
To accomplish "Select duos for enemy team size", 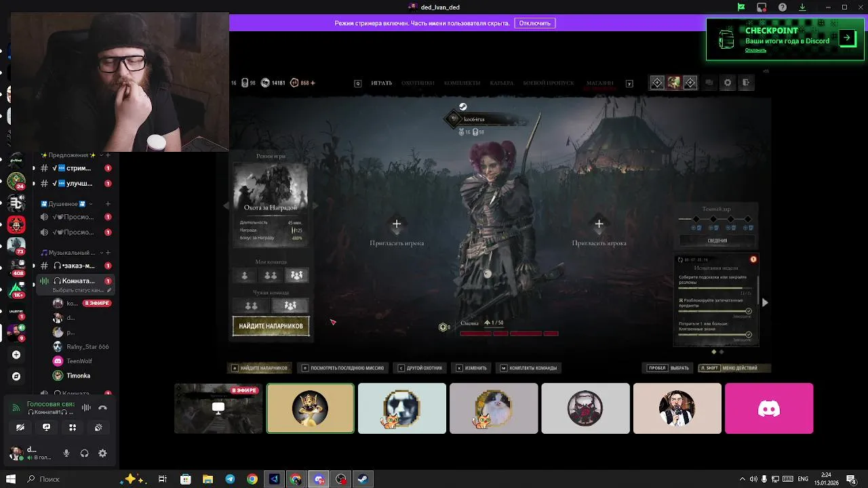I will tap(252, 306).
